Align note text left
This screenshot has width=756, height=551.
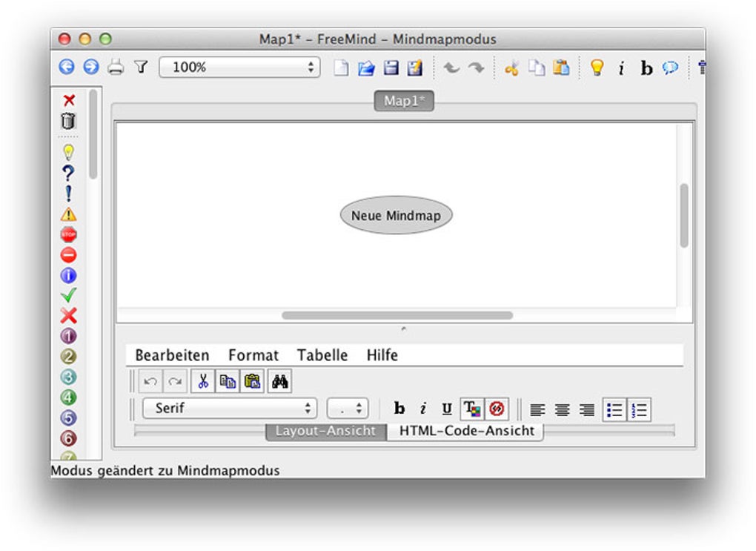tap(537, 410)
